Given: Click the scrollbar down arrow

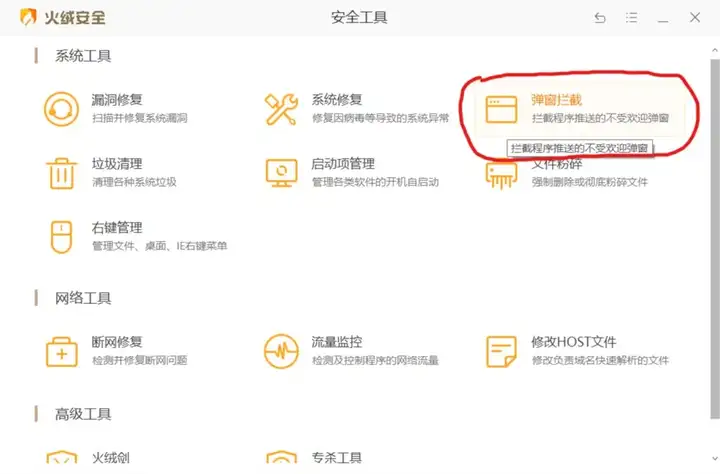Looking at the screenshot, I should (x=714, y=458).
